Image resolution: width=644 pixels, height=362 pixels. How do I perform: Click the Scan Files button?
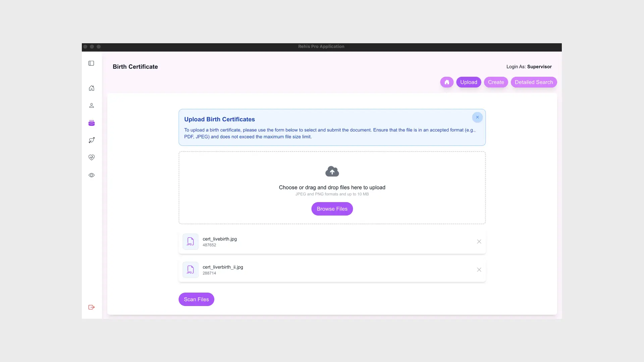pyautogui.click(x=196, y=299)
